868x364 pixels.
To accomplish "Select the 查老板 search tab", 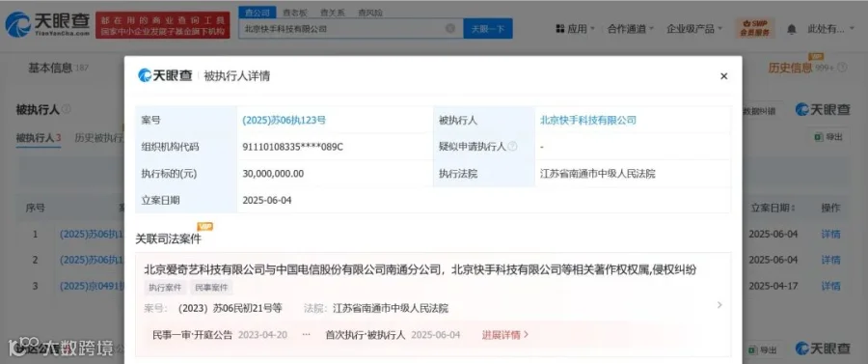I will pos(294,13).
